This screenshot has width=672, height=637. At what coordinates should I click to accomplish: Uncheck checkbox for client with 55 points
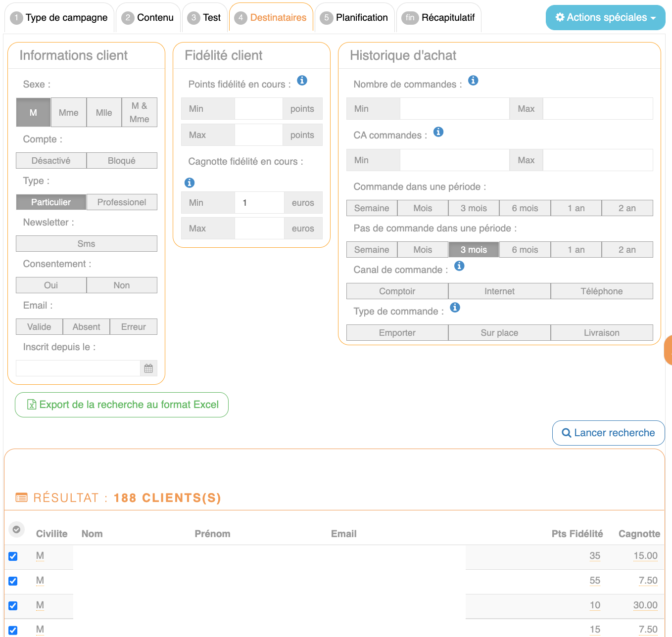[x=13, y=581]
